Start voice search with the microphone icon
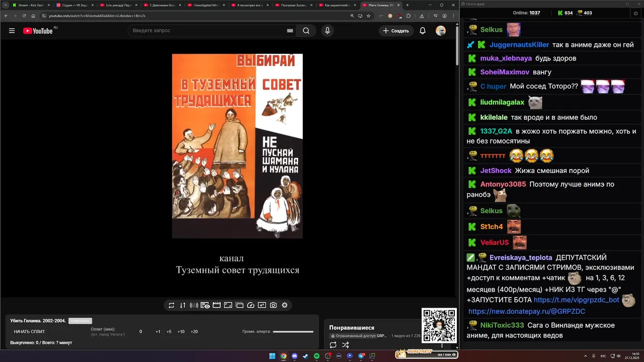644x362 pixels. (x=328, y=31)
